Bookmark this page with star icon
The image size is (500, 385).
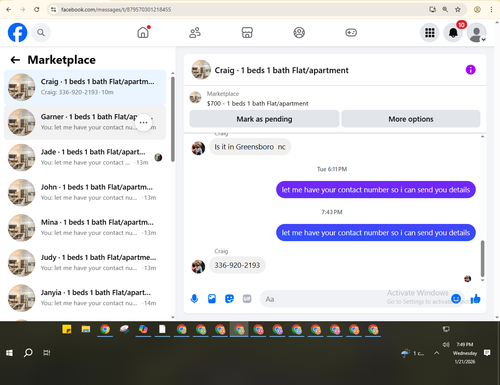tap(458, 9)
